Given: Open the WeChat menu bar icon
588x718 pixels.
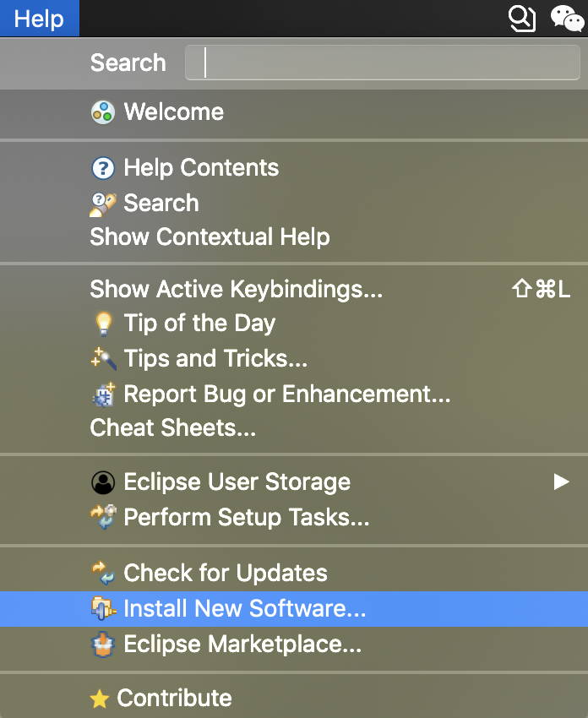Looking at the screenshot, I should click(x=567, y=19).
